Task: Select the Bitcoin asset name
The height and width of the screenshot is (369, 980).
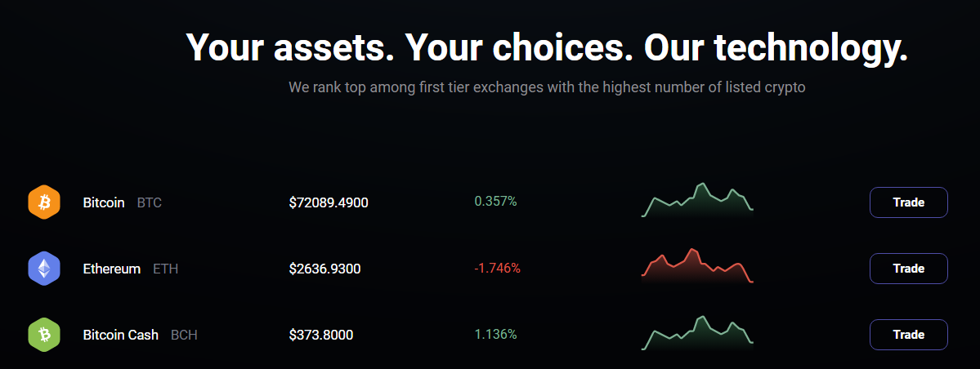Action: (x=104, y=203)
